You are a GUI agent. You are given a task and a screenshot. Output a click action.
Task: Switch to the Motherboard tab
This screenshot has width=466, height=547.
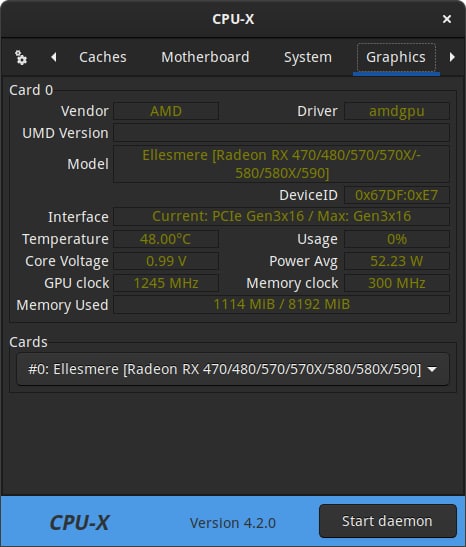(205, 57)
